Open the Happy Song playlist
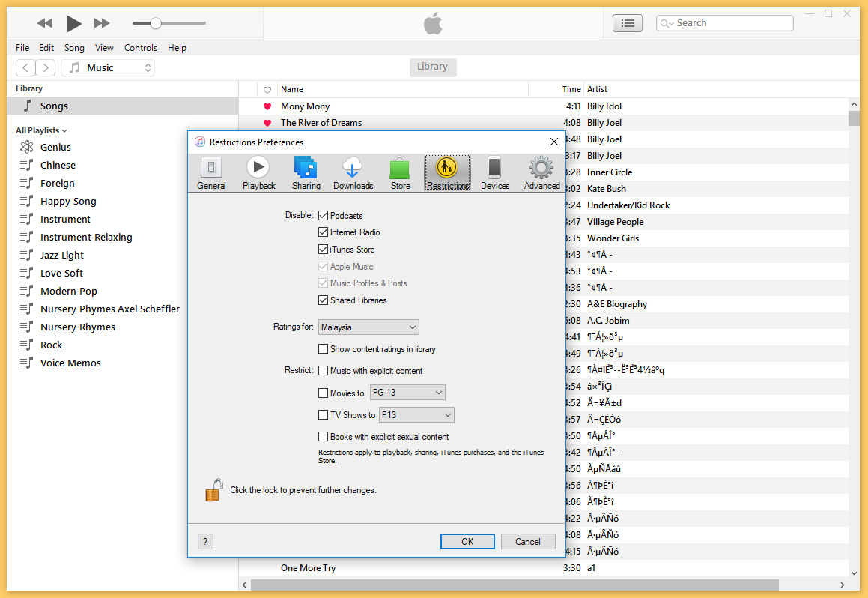Screen dimensions: 868x598 [68, 201]
